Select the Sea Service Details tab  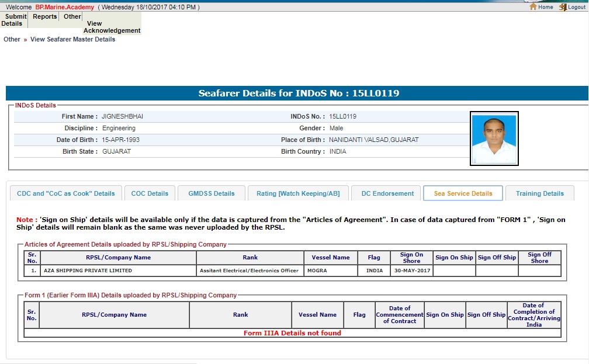(x=463, y=193)
